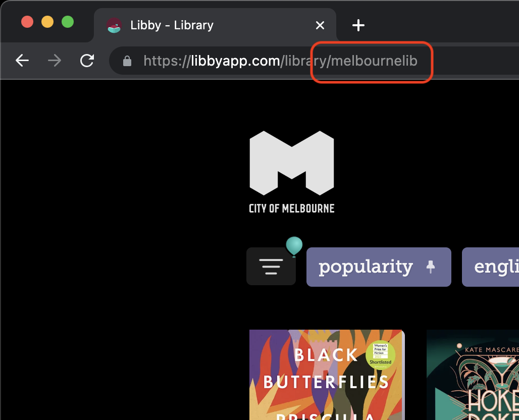This screenshot has height=420, width=519.
Task: Click the Libby favicon on the tab
Action: 114,25
